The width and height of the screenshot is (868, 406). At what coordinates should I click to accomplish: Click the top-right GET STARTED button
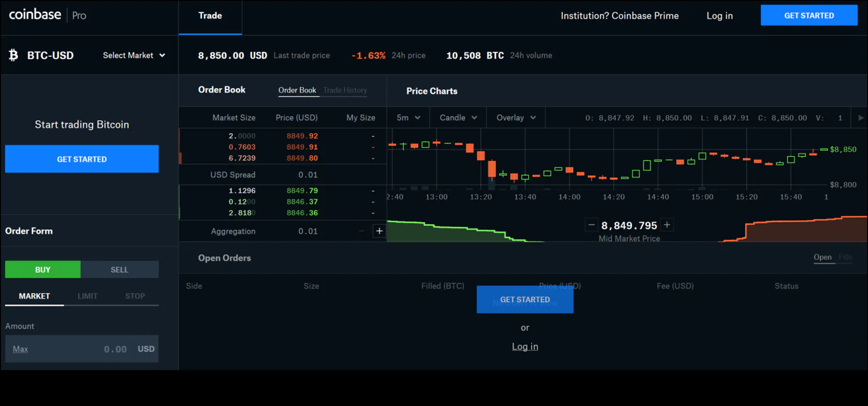point(809,15)
